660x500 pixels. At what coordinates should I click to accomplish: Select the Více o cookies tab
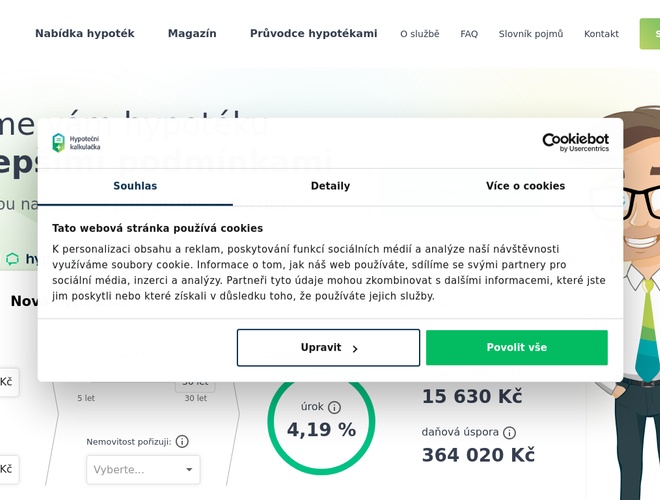click(525, 186)
